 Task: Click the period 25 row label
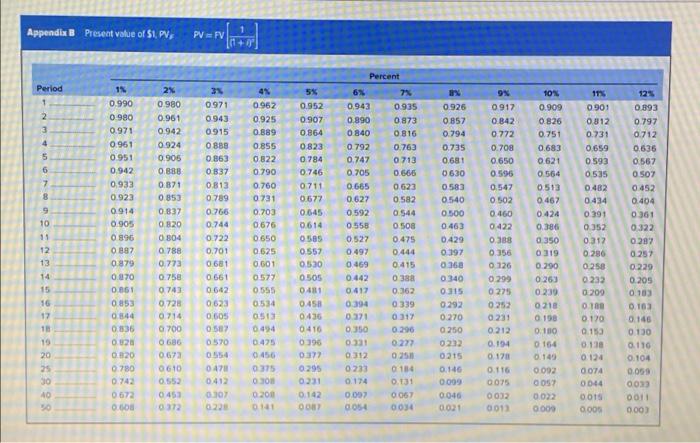coord(46,369)
